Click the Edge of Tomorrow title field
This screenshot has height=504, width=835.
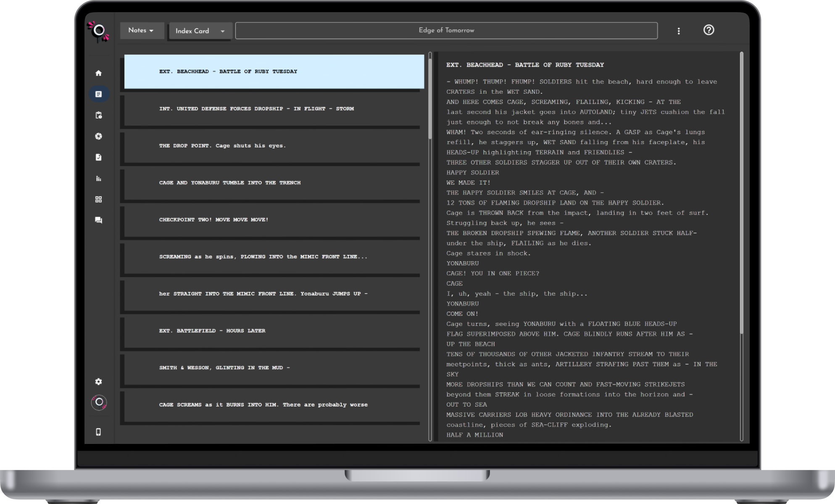pos(446,31)
